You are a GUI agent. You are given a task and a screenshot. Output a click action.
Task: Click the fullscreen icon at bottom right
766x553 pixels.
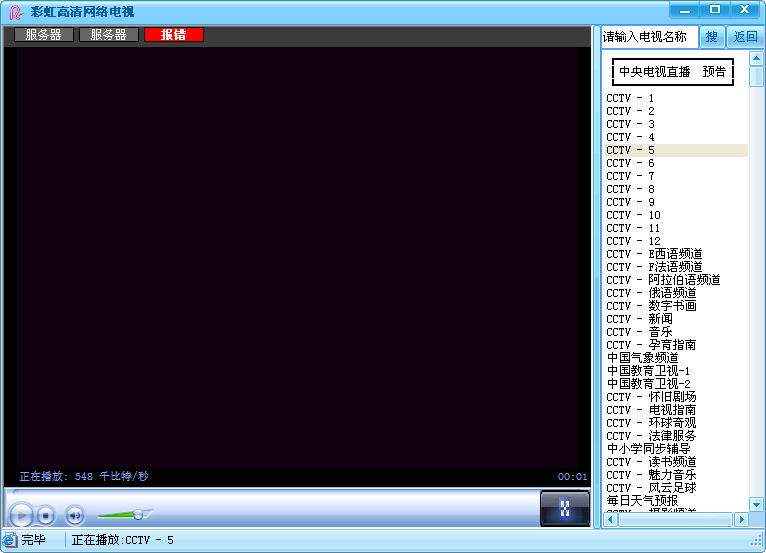(564, 508)
